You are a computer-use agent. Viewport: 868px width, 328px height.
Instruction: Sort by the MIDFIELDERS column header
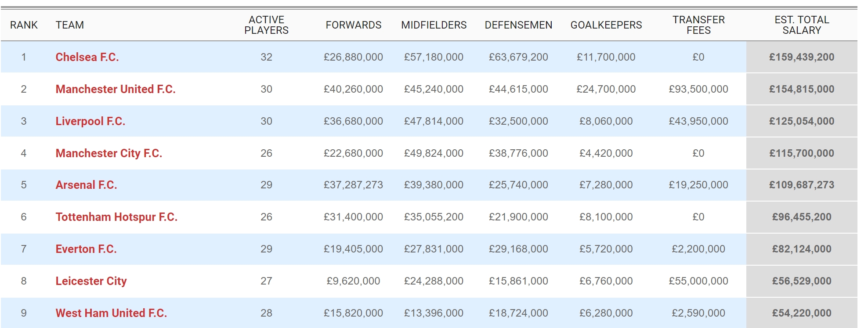coord(434,25)
